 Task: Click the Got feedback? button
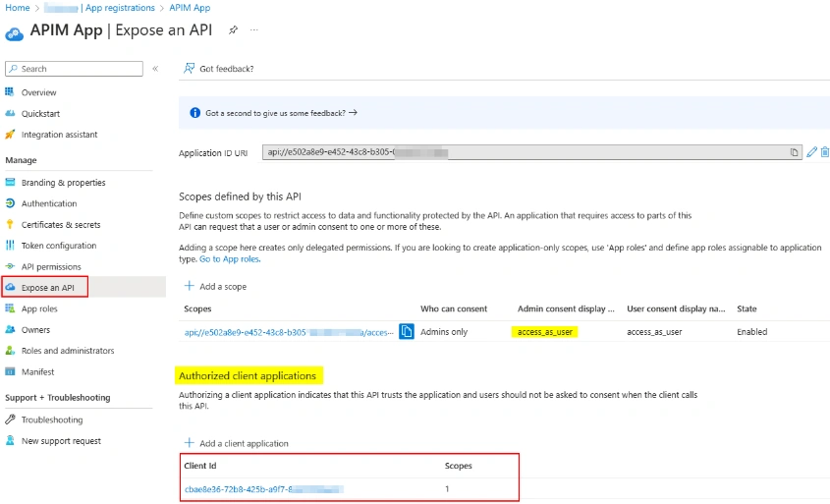point(219,69)
